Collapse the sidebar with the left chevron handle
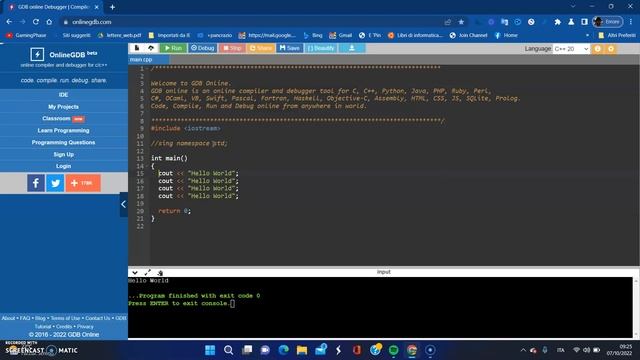 click(123, 204)
